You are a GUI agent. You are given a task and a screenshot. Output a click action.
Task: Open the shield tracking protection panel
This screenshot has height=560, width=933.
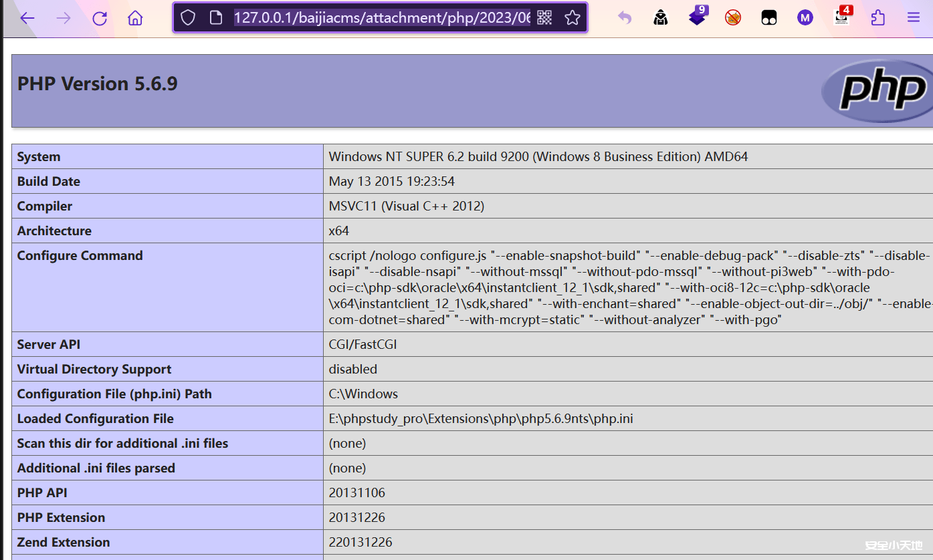[x=188, y=18]
